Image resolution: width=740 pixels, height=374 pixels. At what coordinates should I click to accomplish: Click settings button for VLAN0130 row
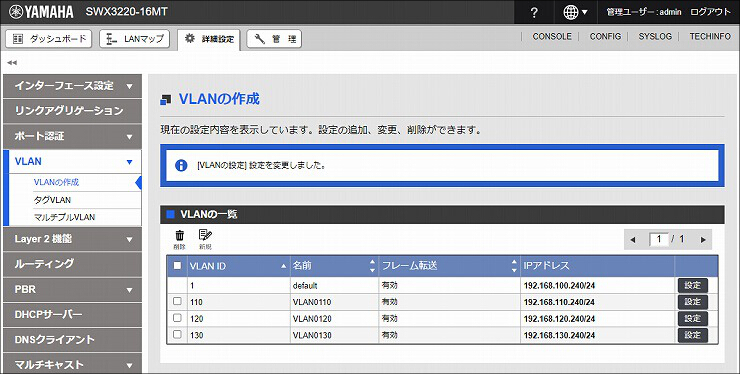click(693, 335)
